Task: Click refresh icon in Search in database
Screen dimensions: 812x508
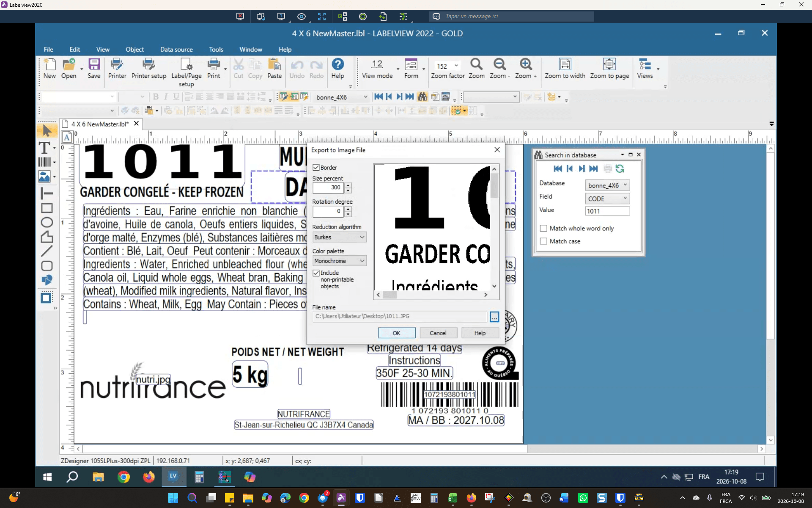Action: click(620, 168)
